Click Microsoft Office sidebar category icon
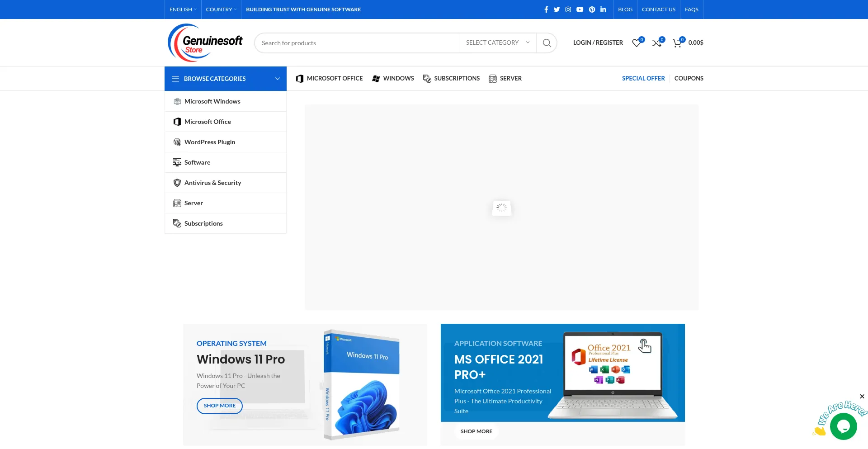 [x=177, y=122]
